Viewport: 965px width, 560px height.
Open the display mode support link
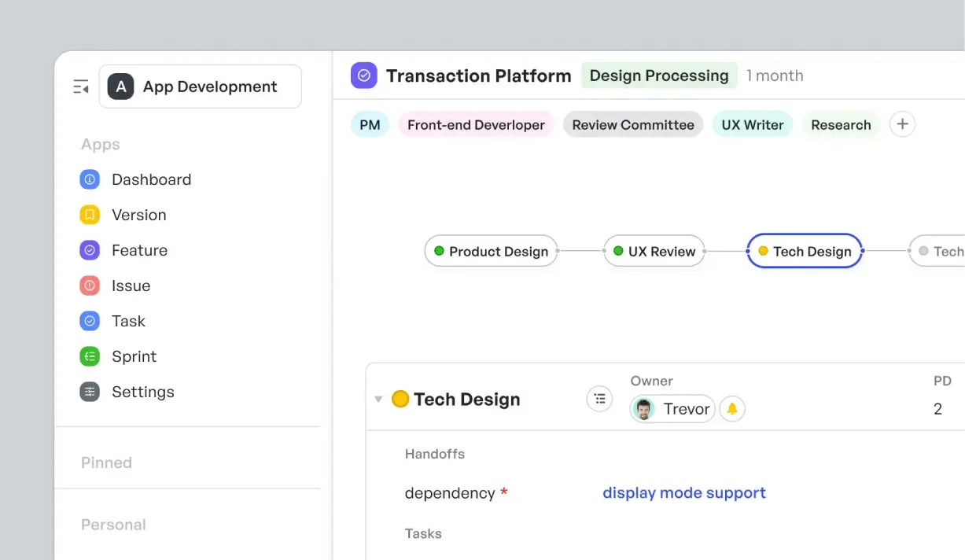coord(684,493)
